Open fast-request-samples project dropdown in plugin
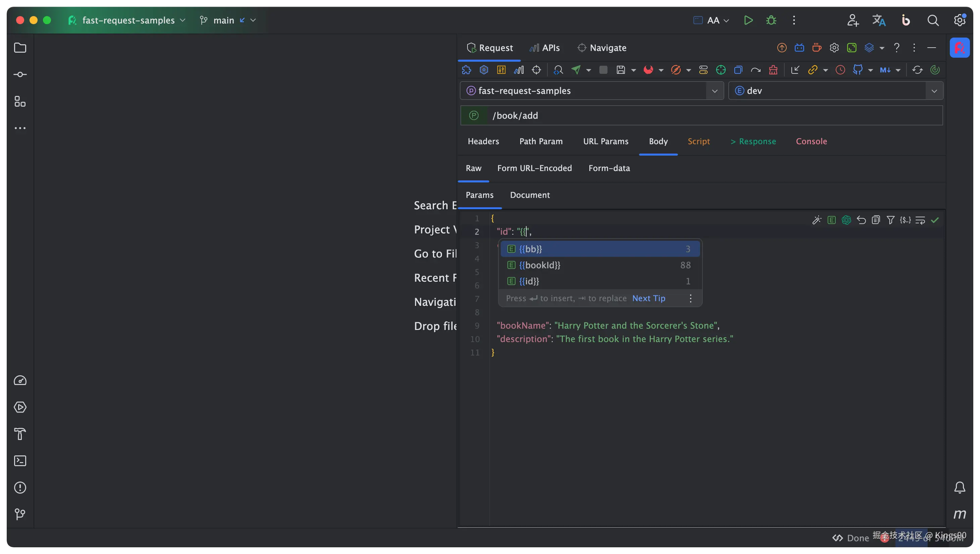Image resolution: width=980 pixels, height=554 pixels. [714, 91]
